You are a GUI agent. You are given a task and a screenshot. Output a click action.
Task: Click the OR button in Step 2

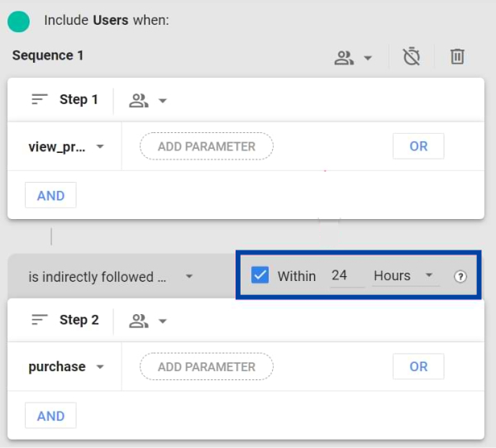[x=418, y=367]
